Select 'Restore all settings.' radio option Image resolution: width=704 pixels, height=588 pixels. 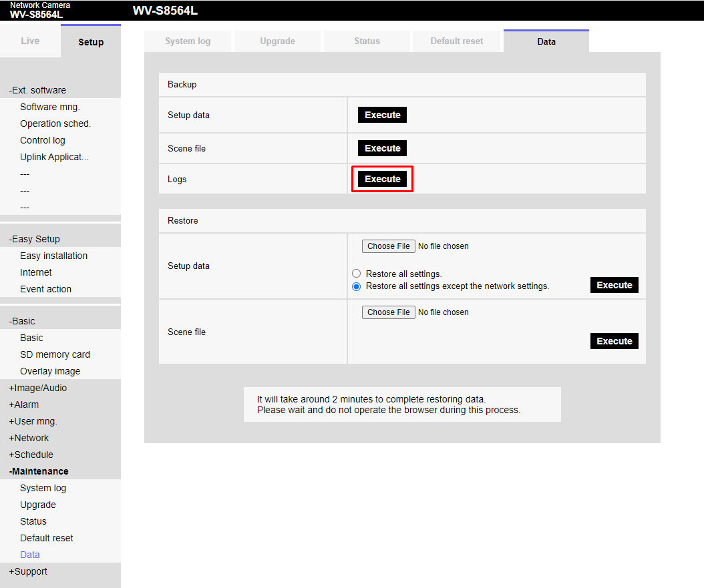pyautogui.click(x=357, y=274)
